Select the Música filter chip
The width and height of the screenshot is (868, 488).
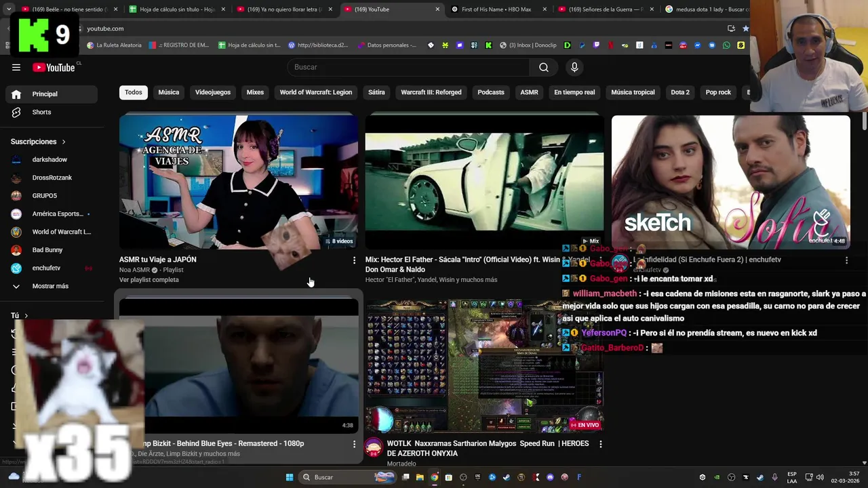tap(169, 92)
